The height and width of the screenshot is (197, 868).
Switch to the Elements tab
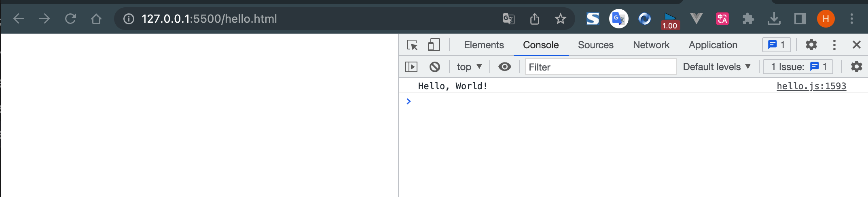coord(484,45)
